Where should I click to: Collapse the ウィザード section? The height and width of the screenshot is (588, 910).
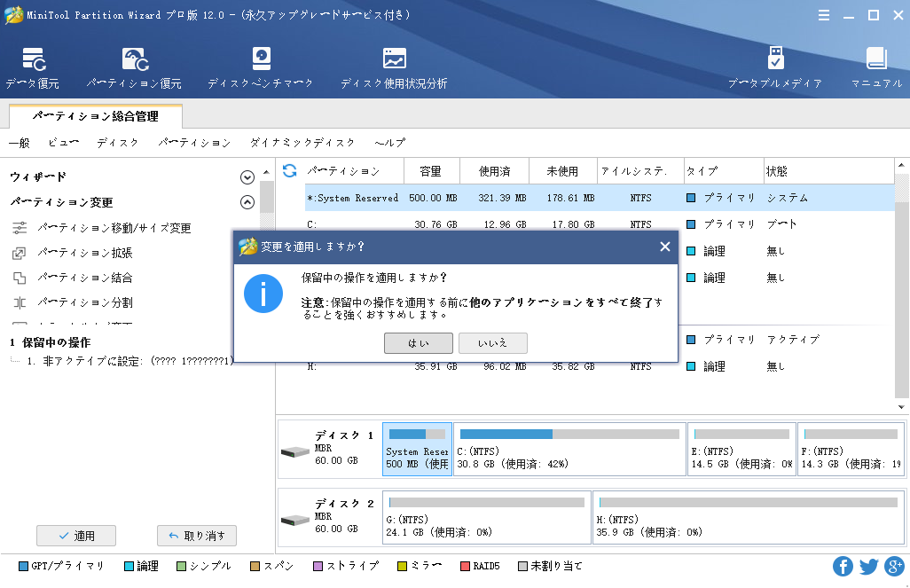click(247, 177)
